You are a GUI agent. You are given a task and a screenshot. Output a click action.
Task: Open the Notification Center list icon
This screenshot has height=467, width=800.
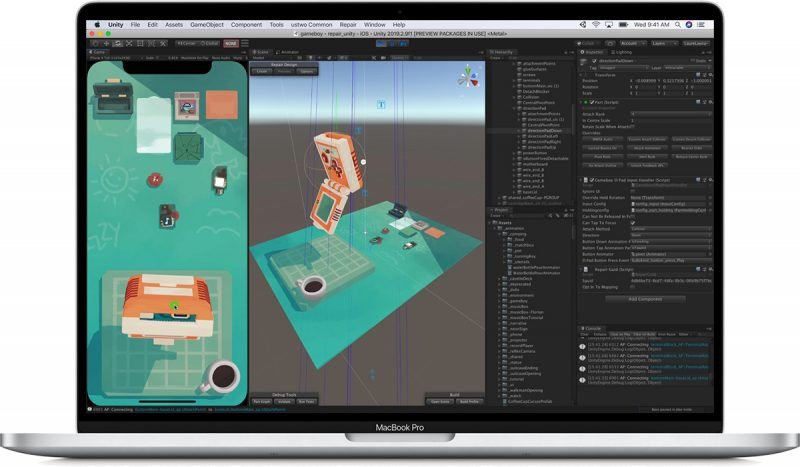click(x=702, y=24)
